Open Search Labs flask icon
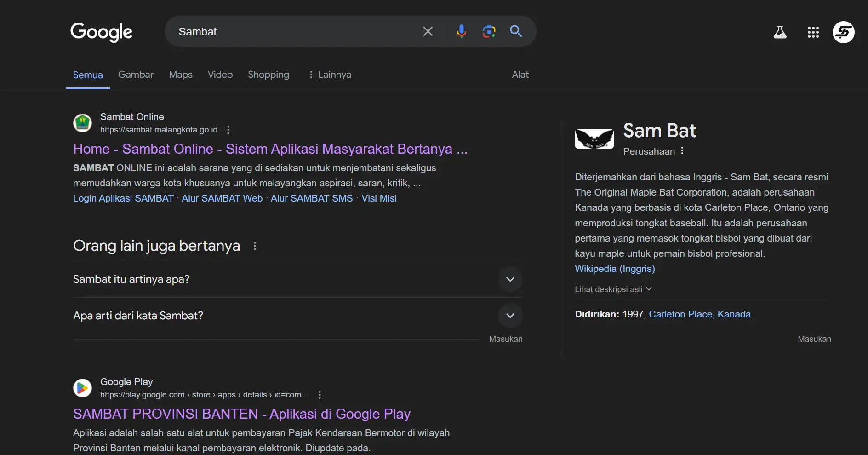This screenshot has height=455, width=868. (780, 32)
